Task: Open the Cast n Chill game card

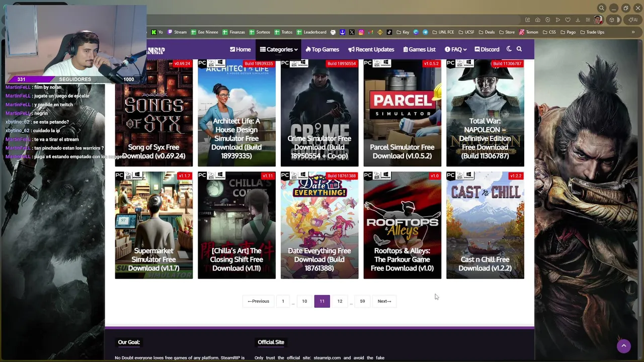Action: (485, 225)
